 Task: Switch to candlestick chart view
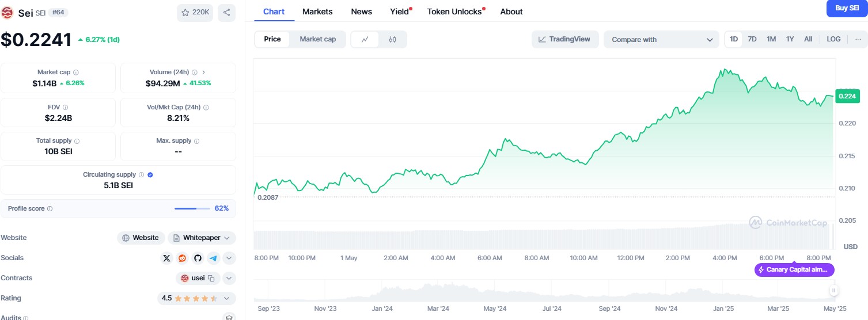[393, 40]
